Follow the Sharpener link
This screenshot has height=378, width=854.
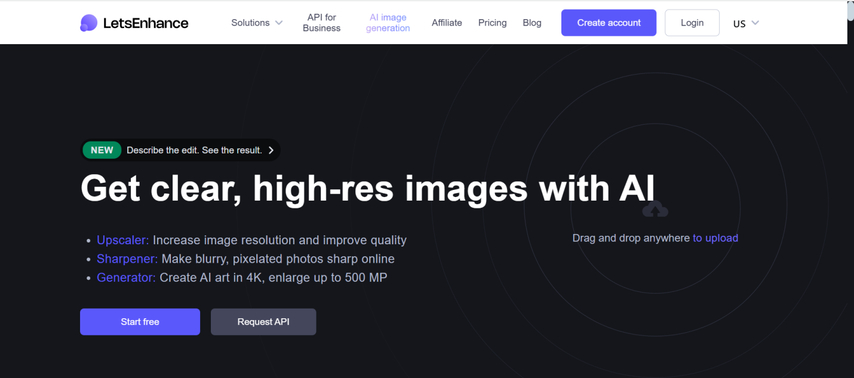[127, 259]
